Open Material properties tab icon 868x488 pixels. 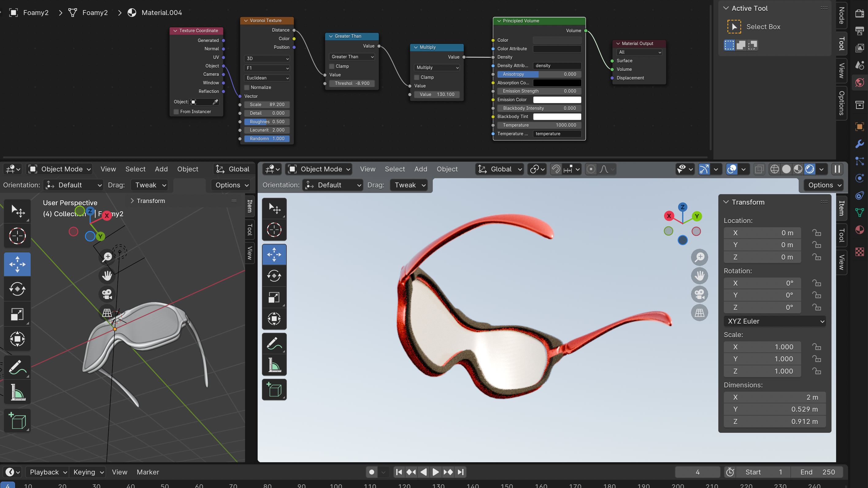pyautogui.click(x=859, y=230)
